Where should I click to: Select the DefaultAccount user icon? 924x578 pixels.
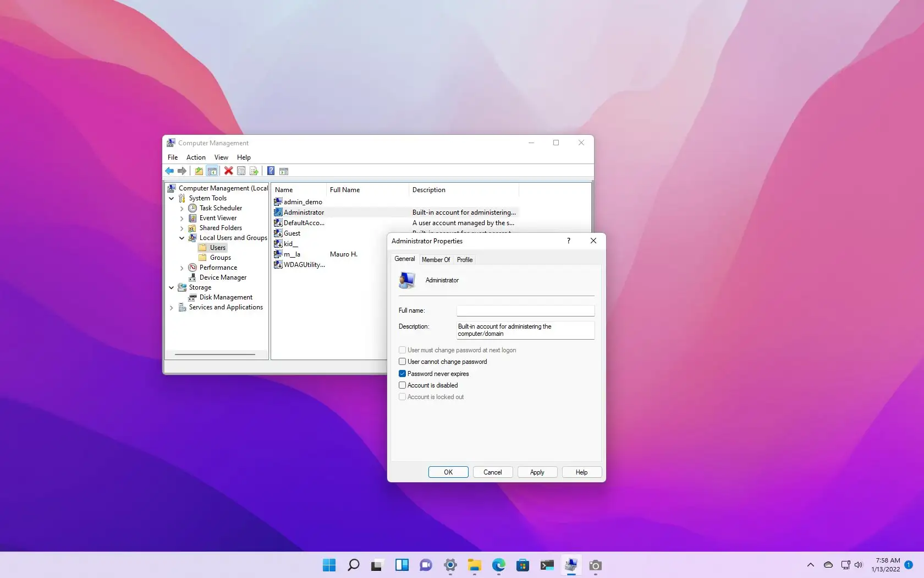(278, 223)
